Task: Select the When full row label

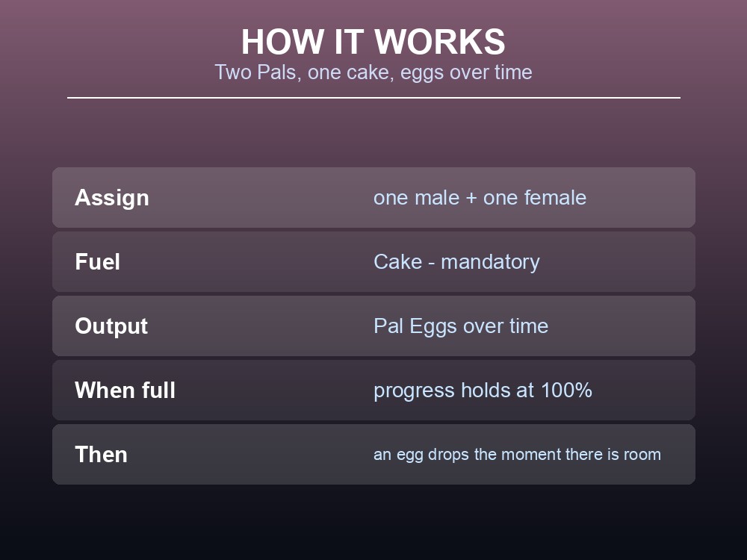Action: [125, 391]
